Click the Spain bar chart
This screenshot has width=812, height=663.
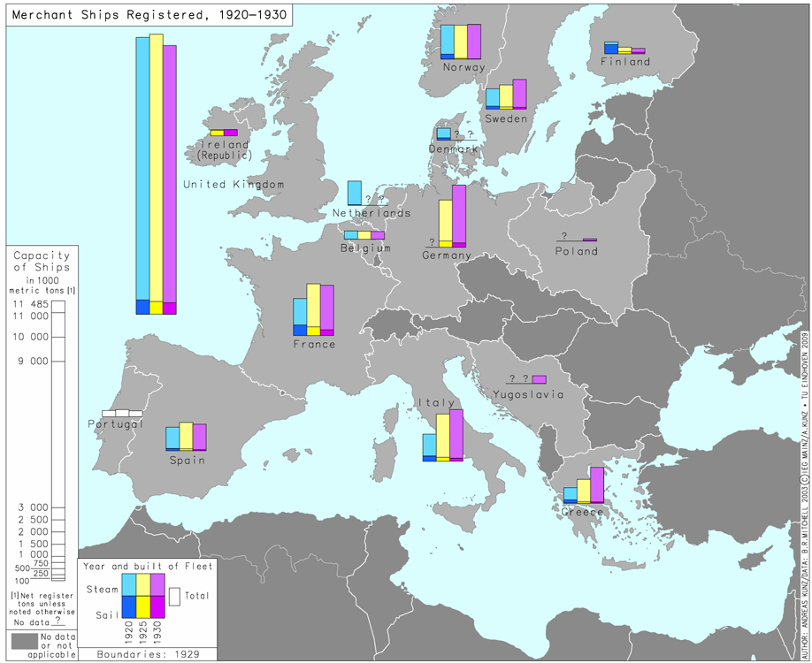click(x=186, y=438)
